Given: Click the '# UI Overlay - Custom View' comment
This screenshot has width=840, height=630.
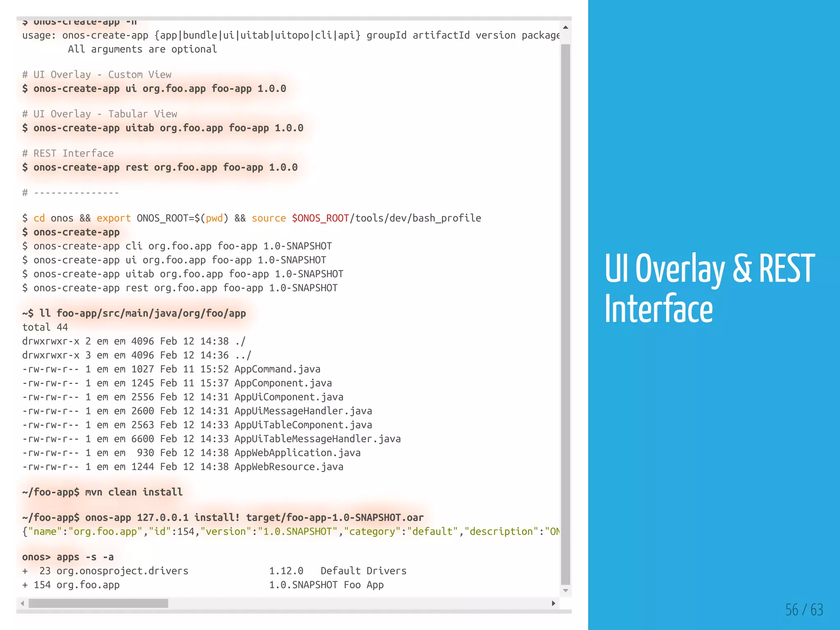Looking at the screenshot, I should click(x=97, y=75).
